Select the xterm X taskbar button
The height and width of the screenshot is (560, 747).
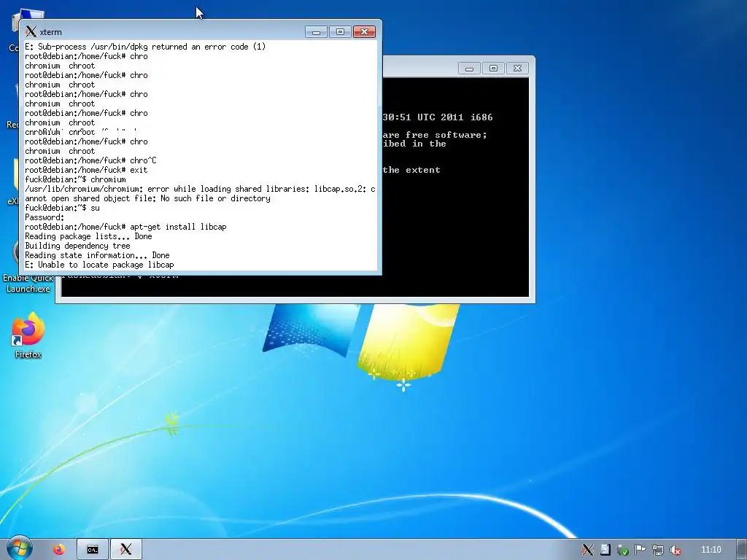pyautogui.click(x=125, y=550)
